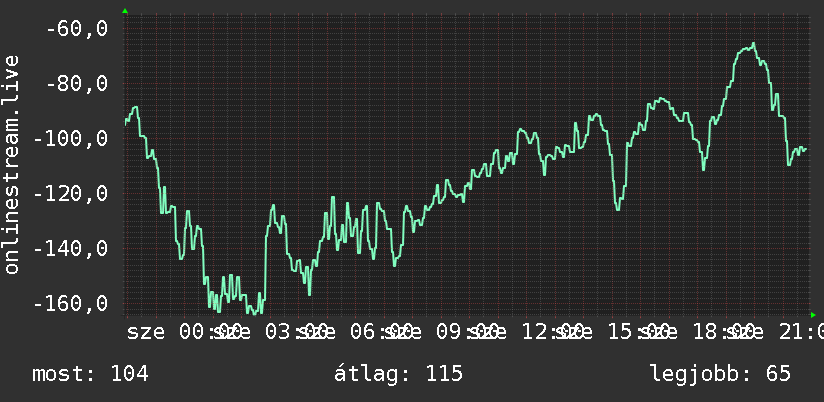The image size is (824, 402).
Task: Select the -100,0 y-axis label
Action: [71, 139]
